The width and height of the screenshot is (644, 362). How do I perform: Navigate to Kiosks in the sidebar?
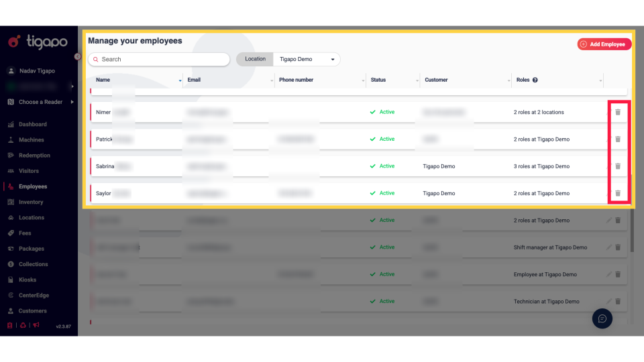point(28,280)
